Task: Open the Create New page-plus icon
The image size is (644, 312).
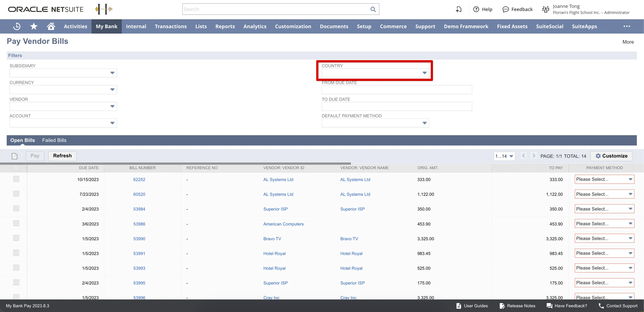Action: click(459, 9)
